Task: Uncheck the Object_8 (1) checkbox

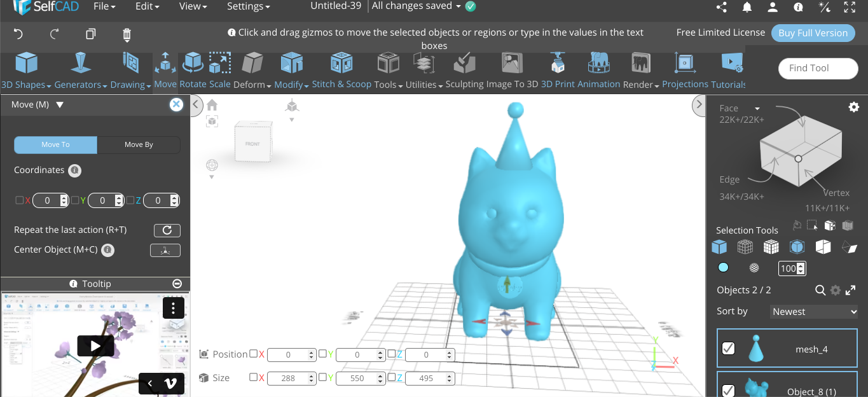Action: point(729,391)
